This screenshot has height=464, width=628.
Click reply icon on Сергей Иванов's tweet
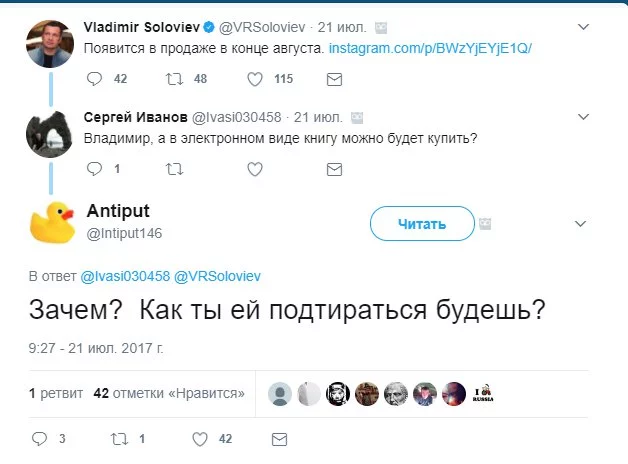95,169
